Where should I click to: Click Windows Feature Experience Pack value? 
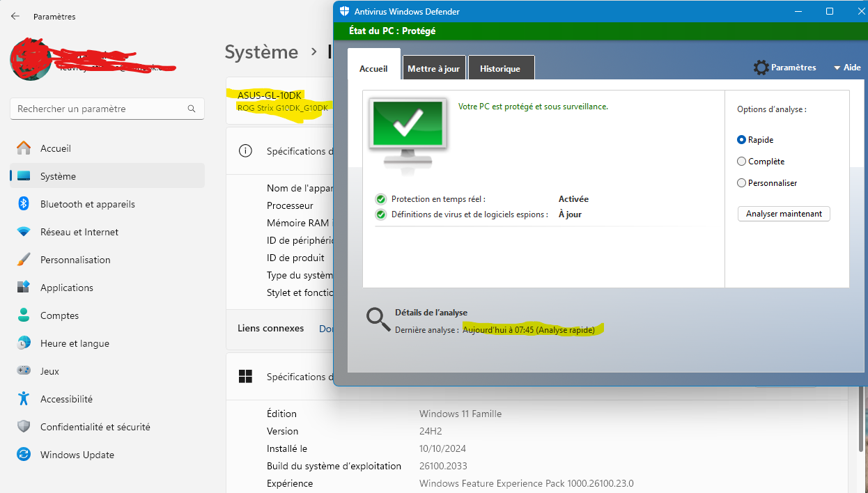tap(527, 483)
